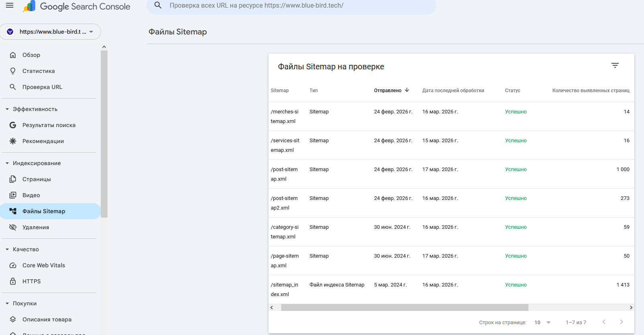Click the Core Web Vitals gauge icon
The height and width of the screenshot is (335, 644).
[x=13, y=265]
